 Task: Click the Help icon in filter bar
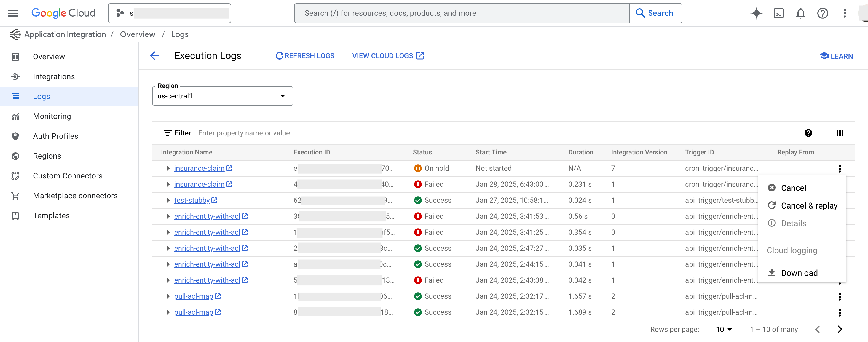click(x=809, y=133)
